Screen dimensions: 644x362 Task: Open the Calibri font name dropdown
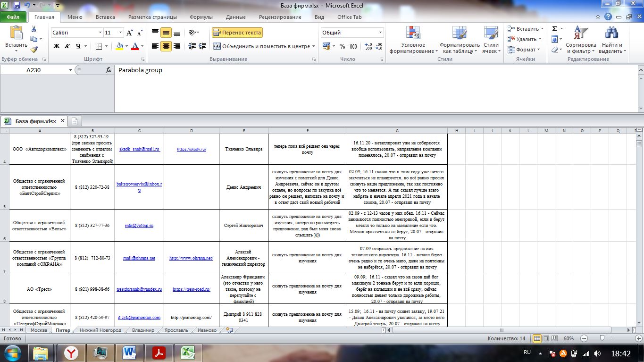pyautogui.click(x=100, y=33)
